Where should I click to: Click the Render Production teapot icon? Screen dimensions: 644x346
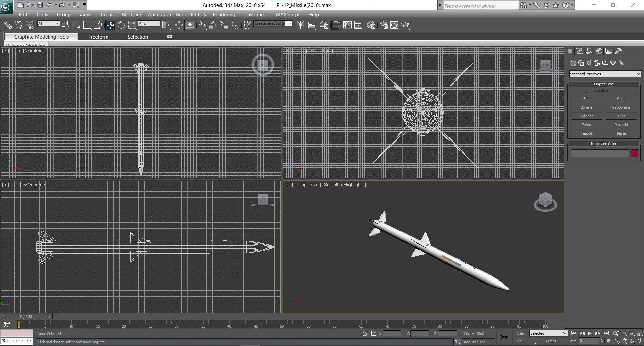[x=406, y=25]
